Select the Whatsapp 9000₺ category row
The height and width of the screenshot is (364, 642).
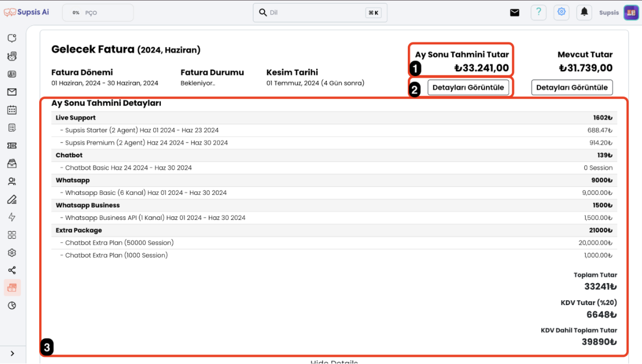pyautogui.click(x=334, y=180)
